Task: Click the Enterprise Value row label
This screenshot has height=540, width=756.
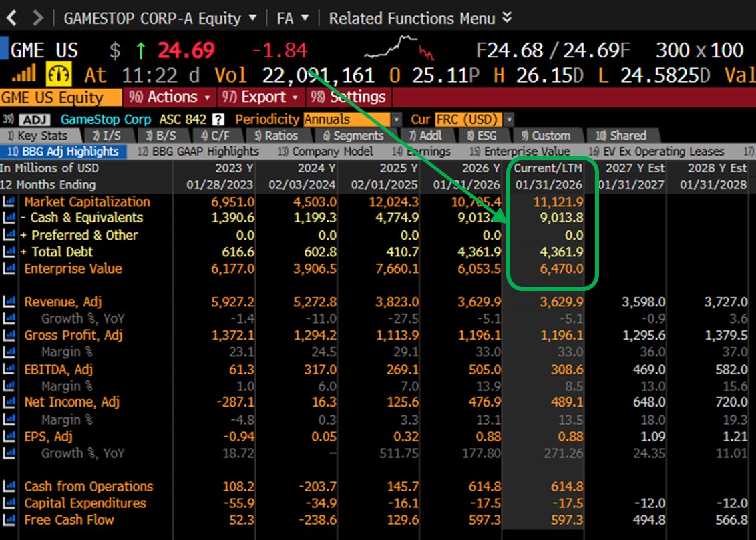Action: point(73,268)
